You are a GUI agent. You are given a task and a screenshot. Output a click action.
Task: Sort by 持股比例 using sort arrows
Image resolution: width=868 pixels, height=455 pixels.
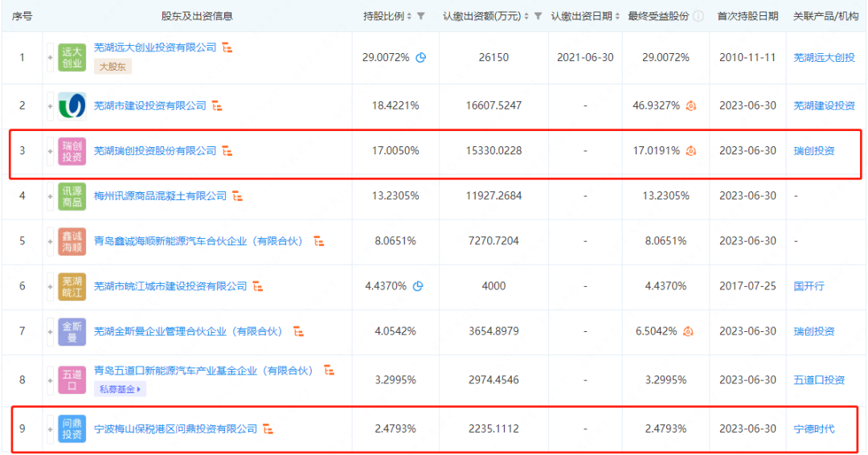[409, 16]
